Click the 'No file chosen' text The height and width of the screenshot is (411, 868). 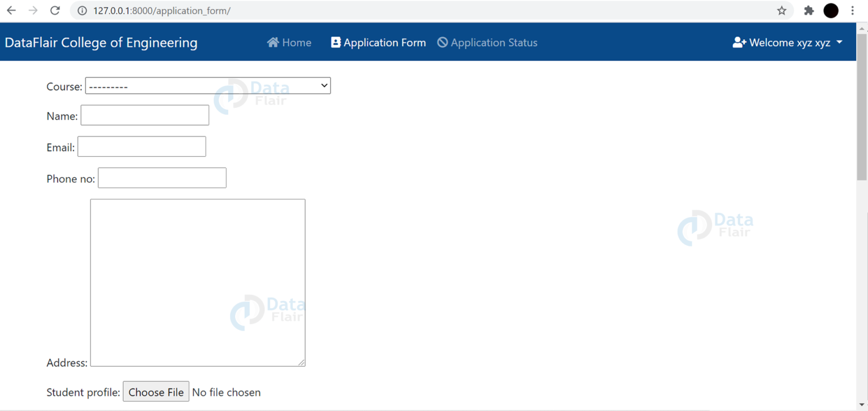click(x=227, y=392)
